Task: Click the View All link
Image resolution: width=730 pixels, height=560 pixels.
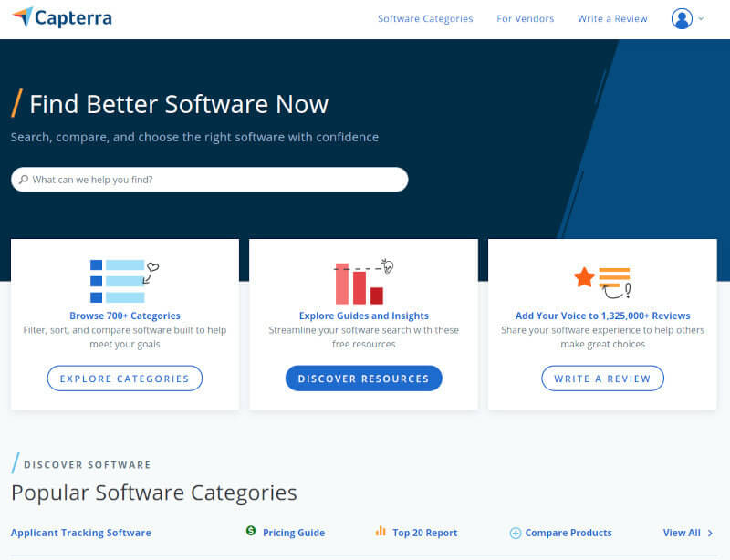Action: pyautogui.click(x=683, y=532)
